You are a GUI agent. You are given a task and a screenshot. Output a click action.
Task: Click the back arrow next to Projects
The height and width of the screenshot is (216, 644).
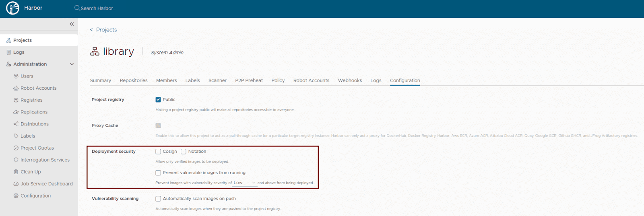pos(91,30)
